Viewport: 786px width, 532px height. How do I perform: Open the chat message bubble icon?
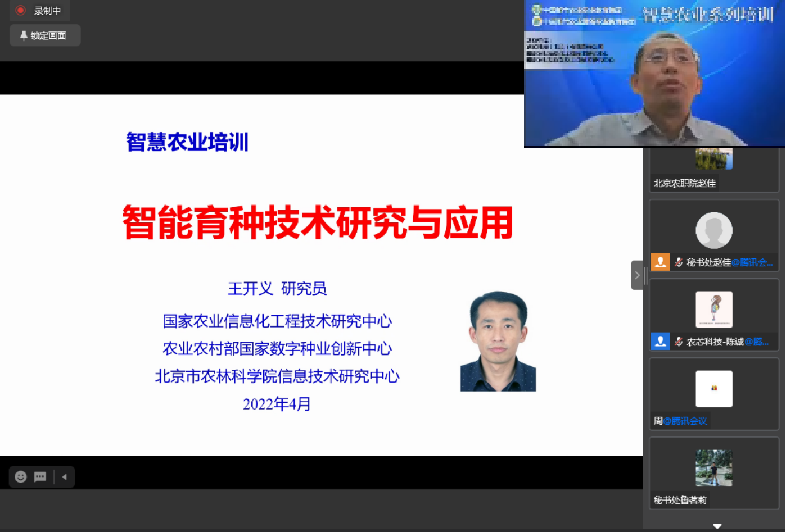point(40,477)
